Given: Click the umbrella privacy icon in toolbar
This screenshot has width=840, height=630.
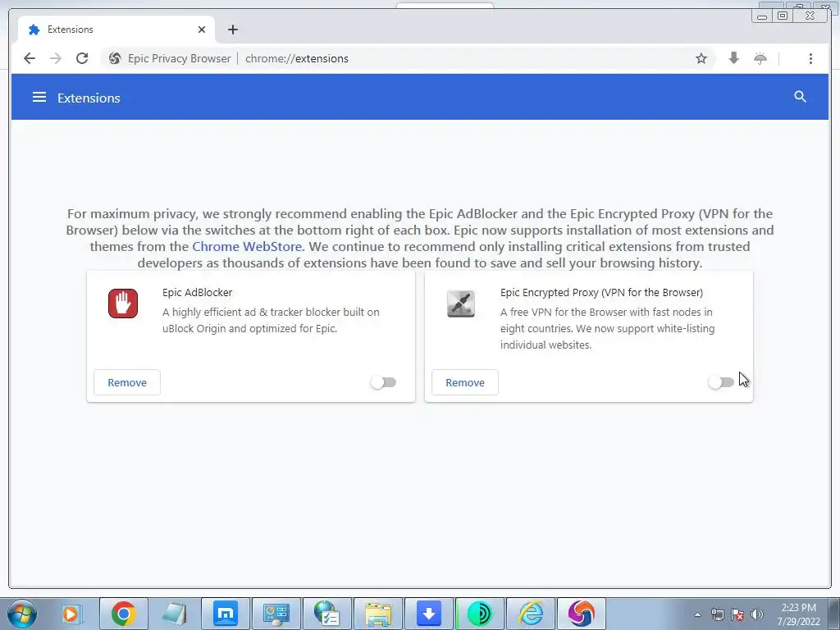Looking at the screenshot, I should (x=760, y=58).
